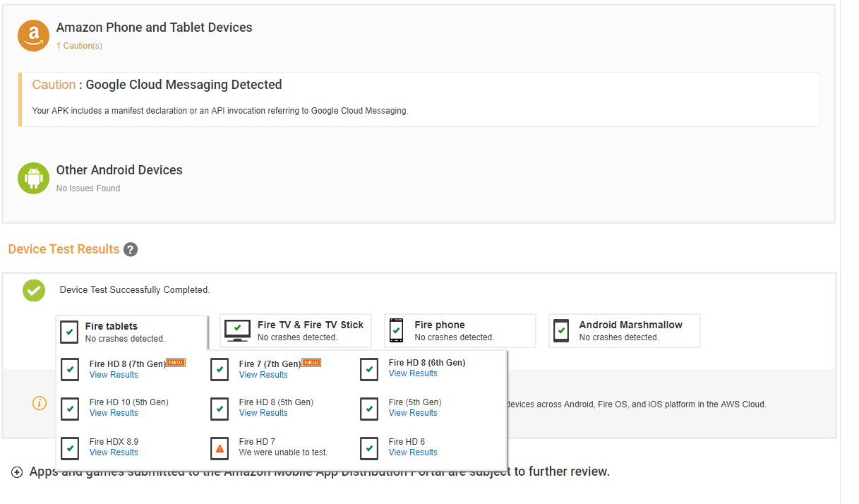This screenshot has height=504, width=859.
Task: Click the green Android robot icon
Action: (x=33, y=178)
